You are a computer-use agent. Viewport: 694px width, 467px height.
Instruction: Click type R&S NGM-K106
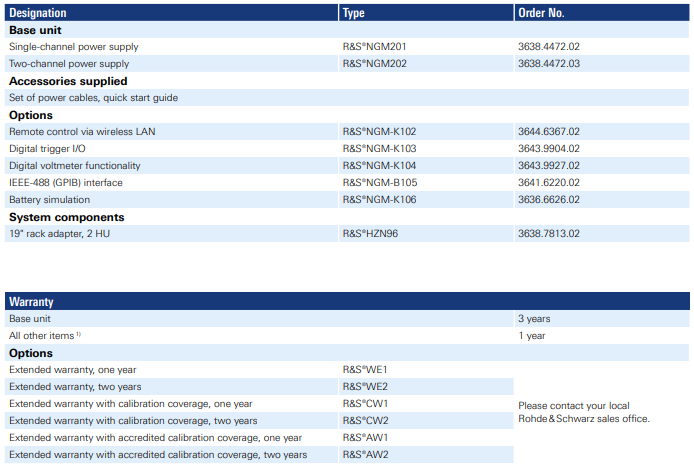click(x=379, y=200)
